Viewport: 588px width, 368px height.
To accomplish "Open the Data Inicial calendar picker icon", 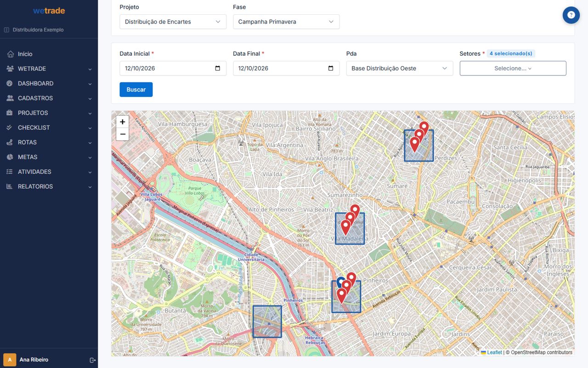I will click(x=218, y=69).
